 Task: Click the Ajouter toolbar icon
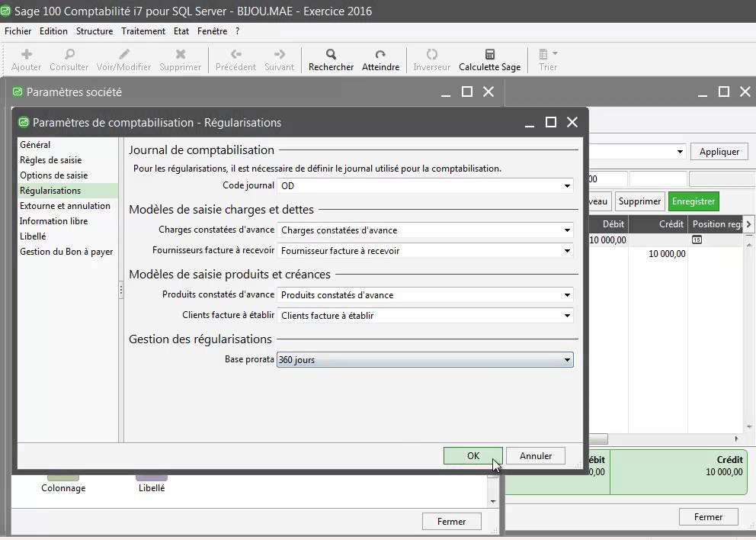27,54
